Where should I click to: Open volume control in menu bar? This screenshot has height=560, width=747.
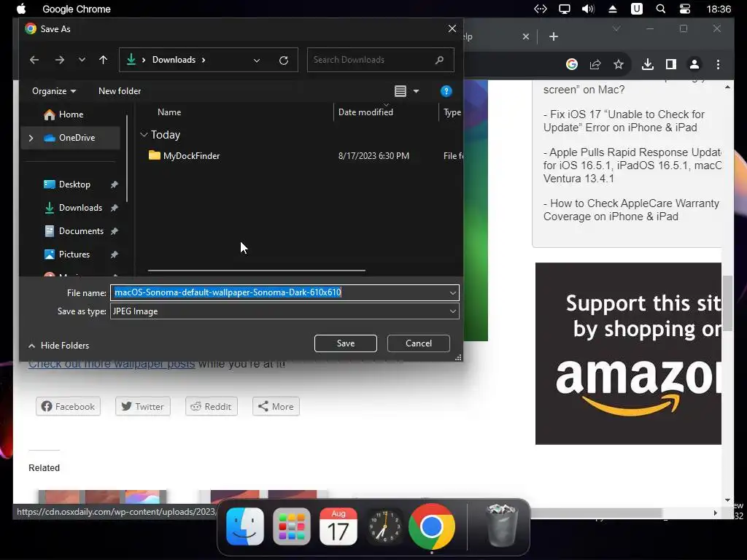click(x=588, y=9)
